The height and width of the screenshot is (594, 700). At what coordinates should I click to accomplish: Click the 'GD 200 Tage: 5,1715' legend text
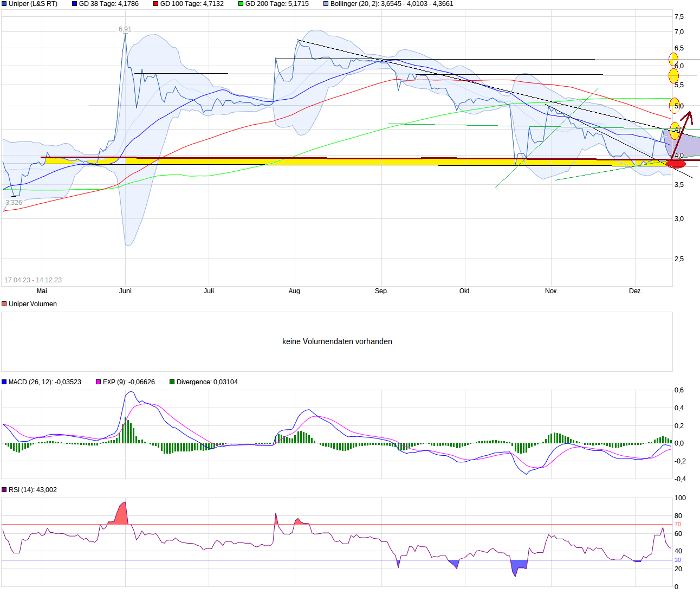pyautogui.click(x=277, y=4)
